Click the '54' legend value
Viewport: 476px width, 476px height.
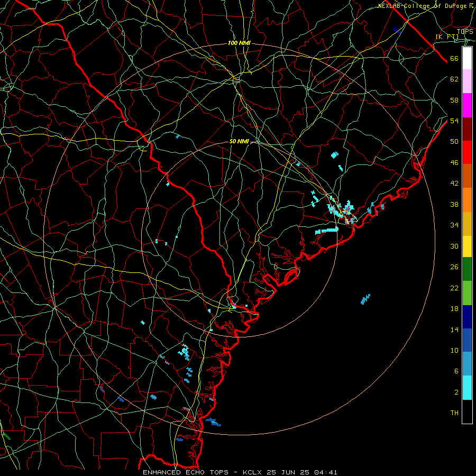click(x=454, y=121)
